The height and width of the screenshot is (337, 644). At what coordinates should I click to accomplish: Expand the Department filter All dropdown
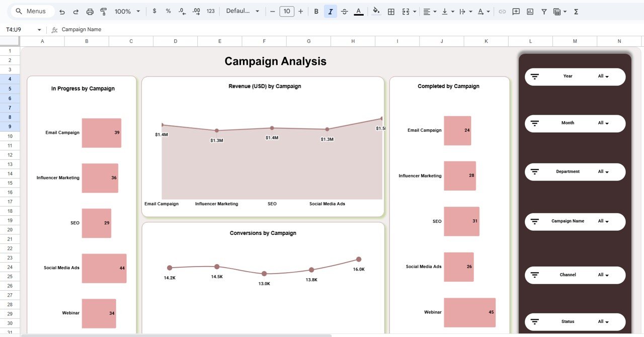click(x=603, y=172)
